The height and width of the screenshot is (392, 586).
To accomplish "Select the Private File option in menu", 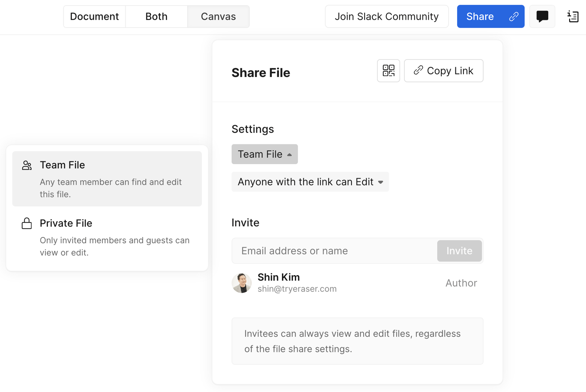I will (107, 237).
